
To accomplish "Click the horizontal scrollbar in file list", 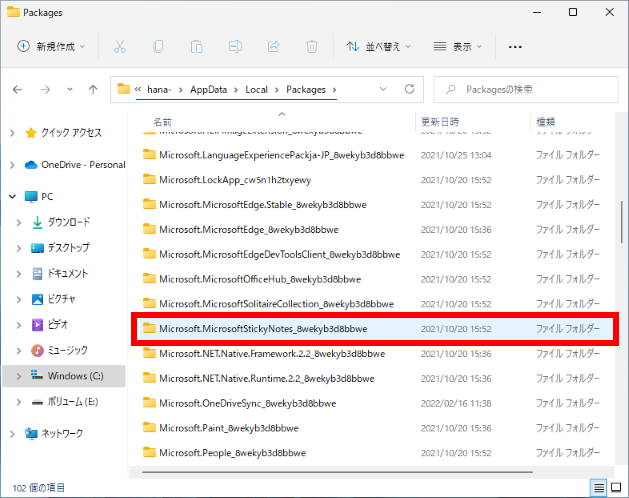I will tap(337, 472).
